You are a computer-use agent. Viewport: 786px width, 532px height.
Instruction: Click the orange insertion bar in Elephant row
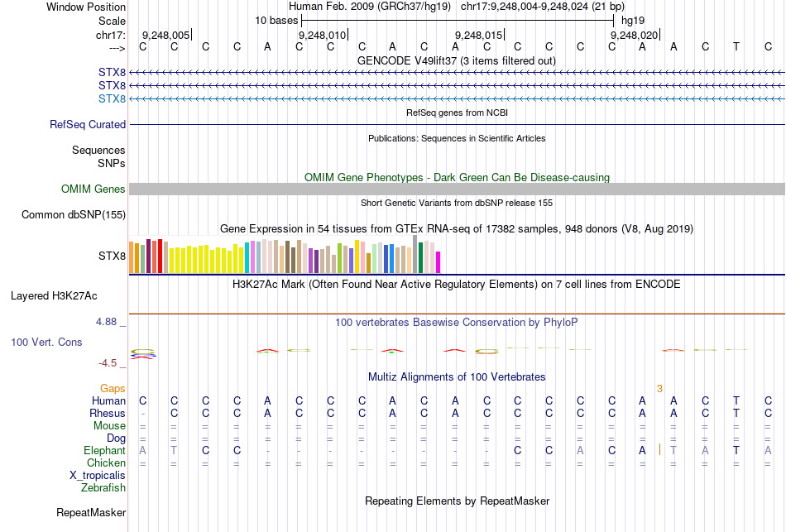point(659,449)
